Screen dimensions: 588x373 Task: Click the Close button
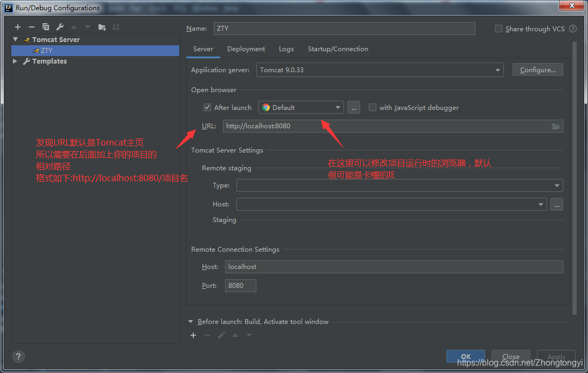[x=511, y=356]
